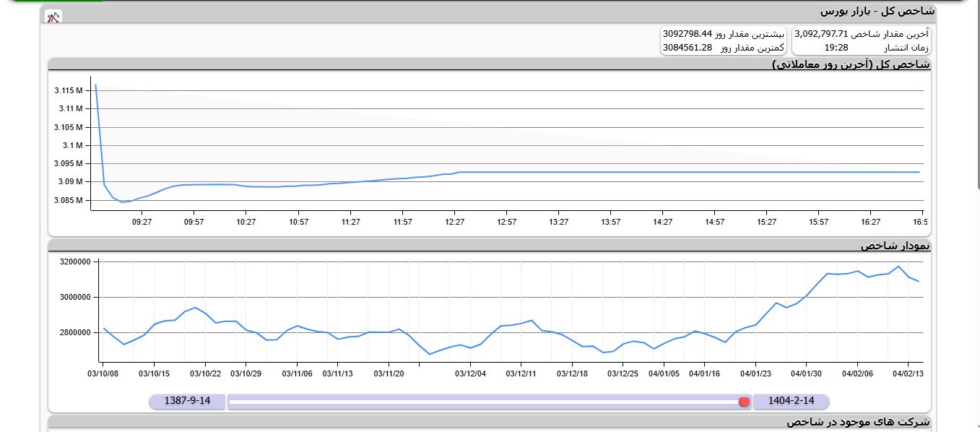
Task: Click the 14:57 time label on intraday chart
Action: [x=715, y=222]
